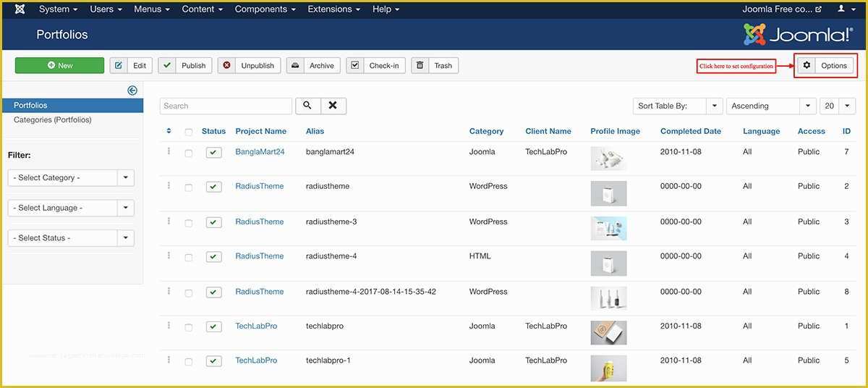
Task: Open the Users menu
Action: (x=106, y=9)
